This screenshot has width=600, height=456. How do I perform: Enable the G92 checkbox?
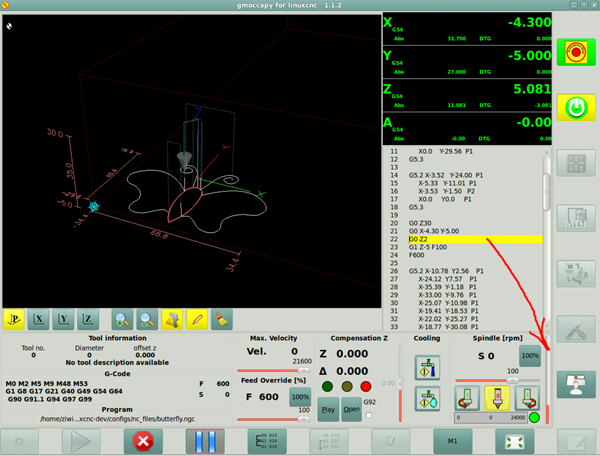(368, 415)
